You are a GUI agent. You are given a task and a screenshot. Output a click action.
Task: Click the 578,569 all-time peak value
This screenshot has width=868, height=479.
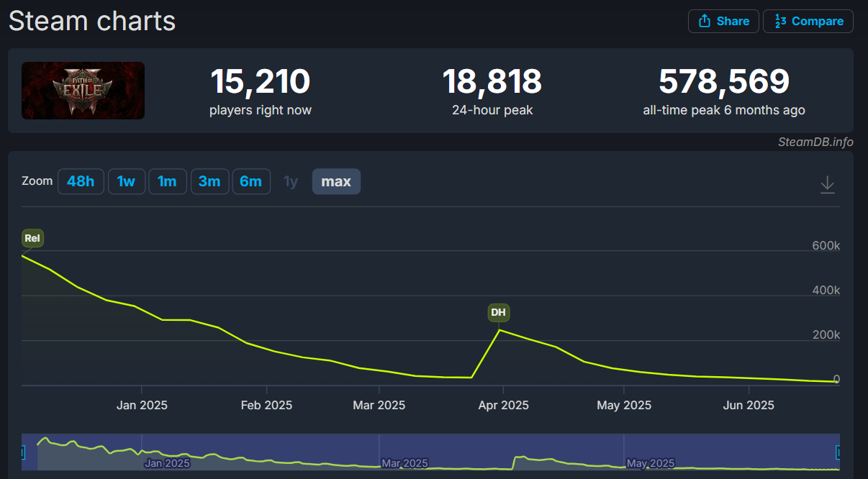[x=724, y=81]
